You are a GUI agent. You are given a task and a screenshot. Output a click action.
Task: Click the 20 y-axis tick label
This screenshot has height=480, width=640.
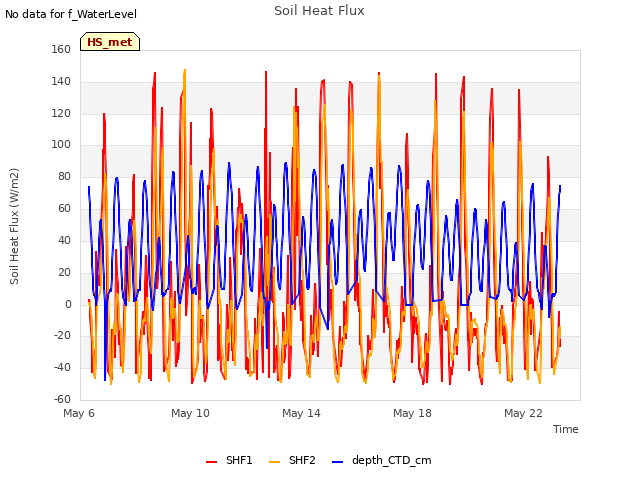pyautogui.click(x=64, y=272)
